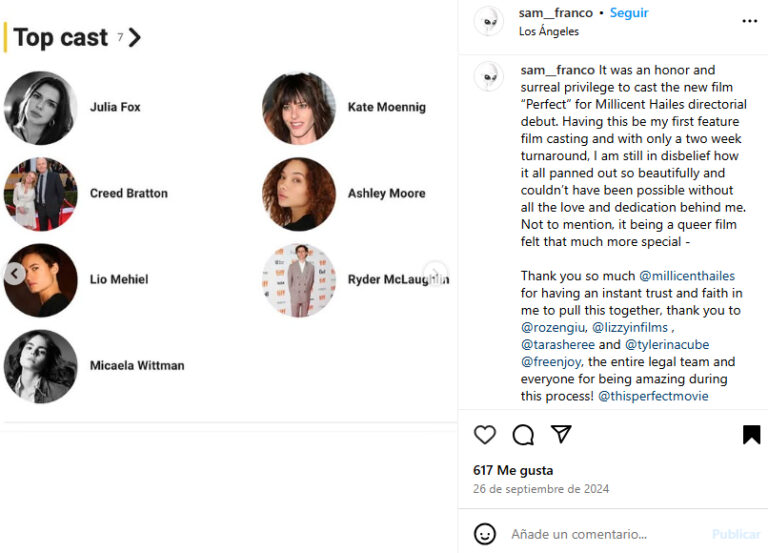This screenshot has height=553, width=768.
Task: Open the @millicenthailes mention link
Action: click(x=687, y=276)
